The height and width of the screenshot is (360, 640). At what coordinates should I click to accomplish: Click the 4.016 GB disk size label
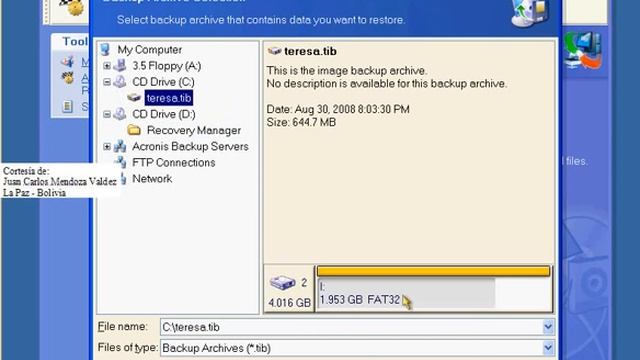[289, 303]
